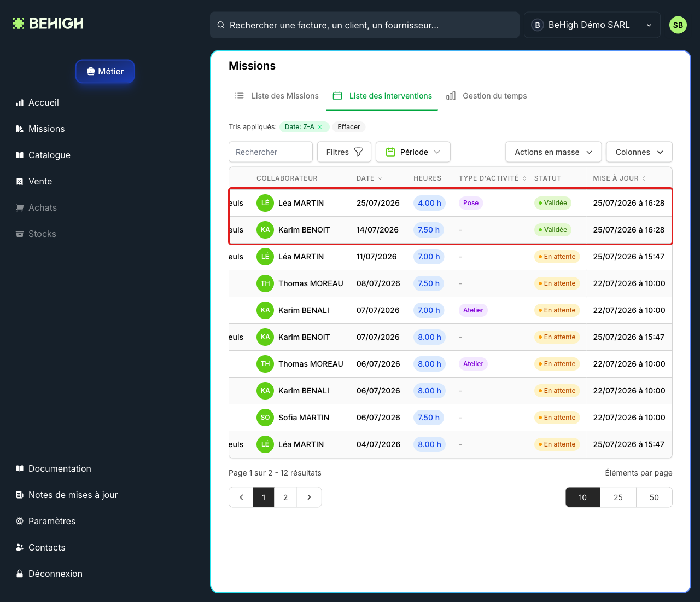The width and height of the screenshot is (700, 602).
Task: Click the Catalogue book icon
Action: (20, 155)
